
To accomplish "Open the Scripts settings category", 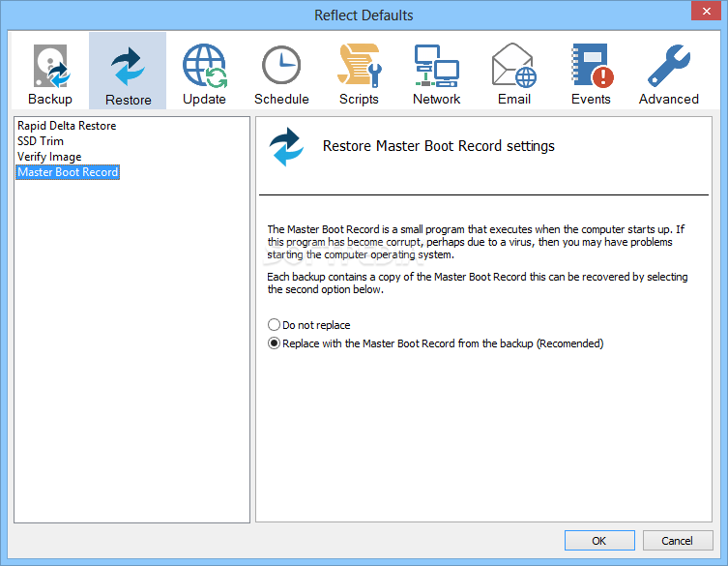I will pyautogui.click(x=359, y=71).
